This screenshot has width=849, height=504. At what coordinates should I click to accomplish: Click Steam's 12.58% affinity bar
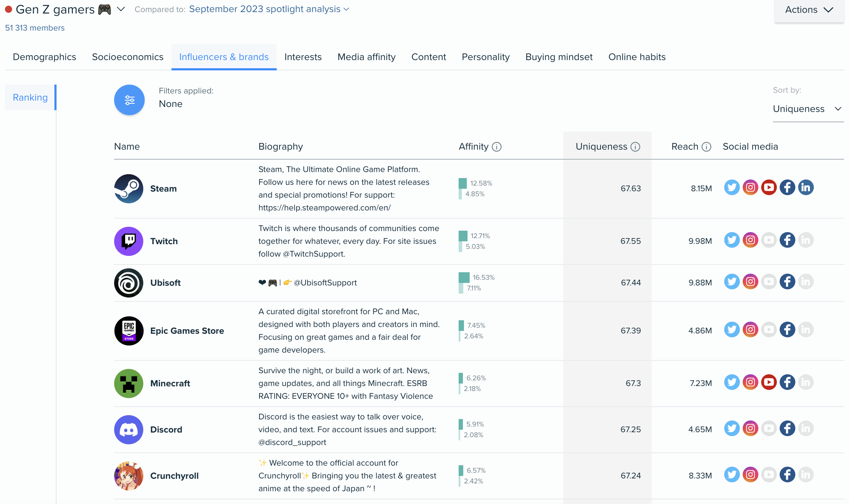(x=463, y=183)
